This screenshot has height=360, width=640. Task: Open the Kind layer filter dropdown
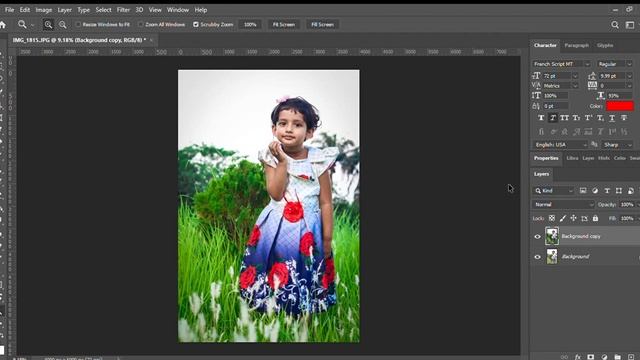[x=553, y=191]
